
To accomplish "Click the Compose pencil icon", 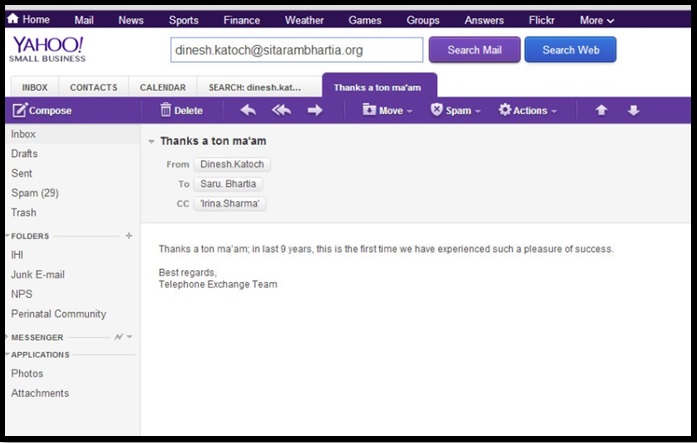I will pyautogui.click(x=20, y=110).
